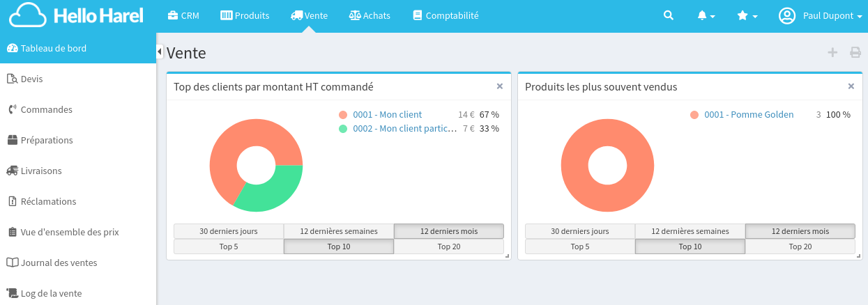Click the plus icon to add widget
Viewport: 868px width, 305px height.
(x=832, y=52)
